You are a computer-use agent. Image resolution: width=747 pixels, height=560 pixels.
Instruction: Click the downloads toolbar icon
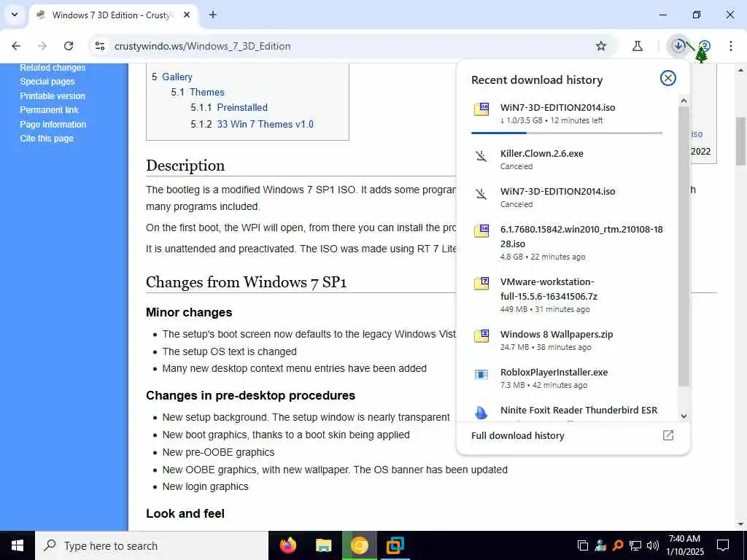click(x=678, y=46)
